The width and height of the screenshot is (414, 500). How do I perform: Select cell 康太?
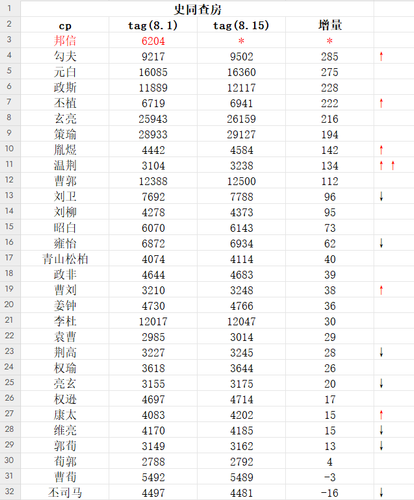click(x=65, y=415)
